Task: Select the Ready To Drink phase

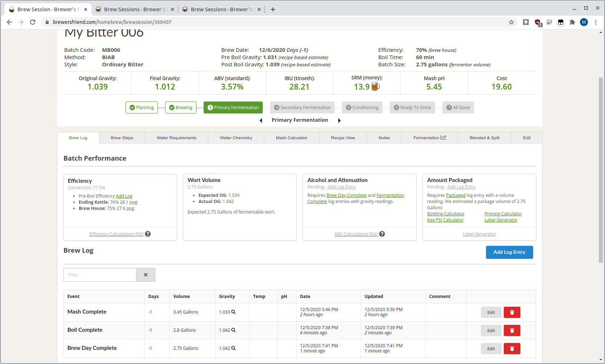Action: point(412,108)
